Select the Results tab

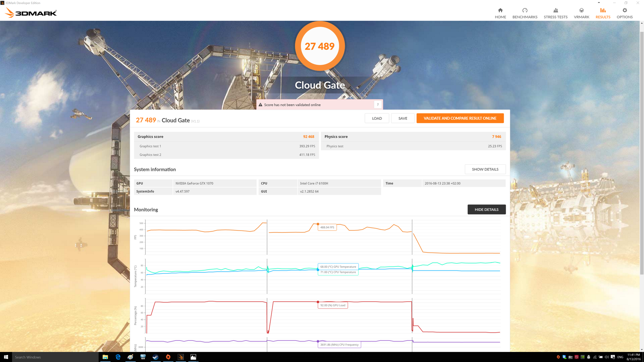point(603,13)
